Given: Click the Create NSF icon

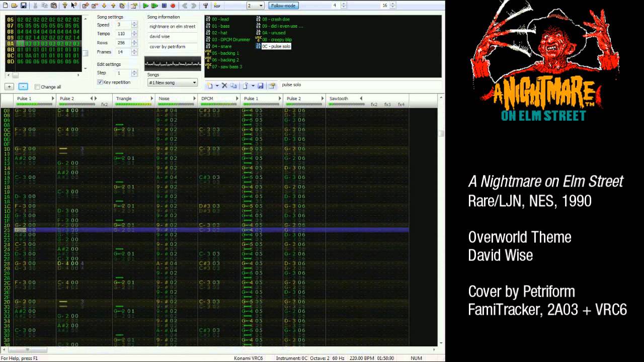Looking at the screenshot, I should click(x=217, y=6).
